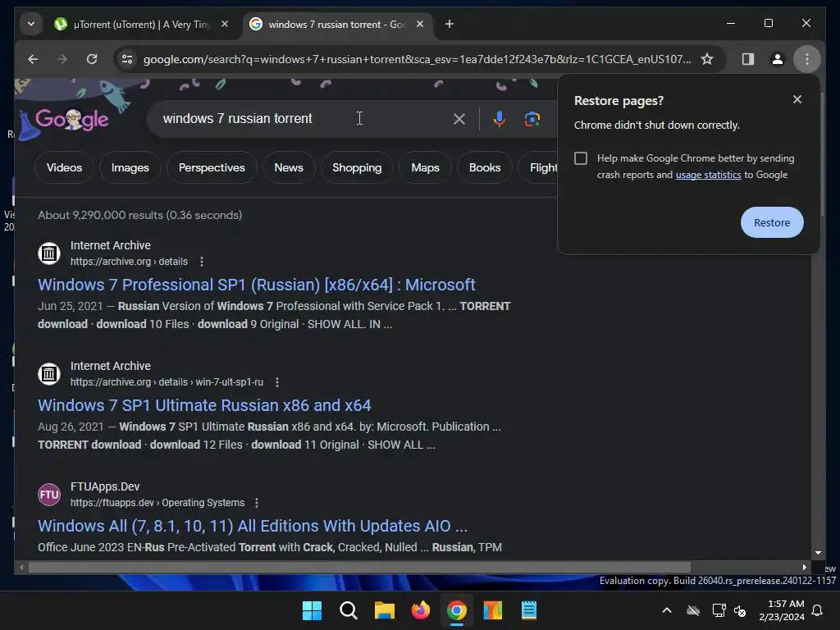Screen dimensions: 840x630
Task: Click Internet Archive favicon of second result
Action: tap(48, 373)
